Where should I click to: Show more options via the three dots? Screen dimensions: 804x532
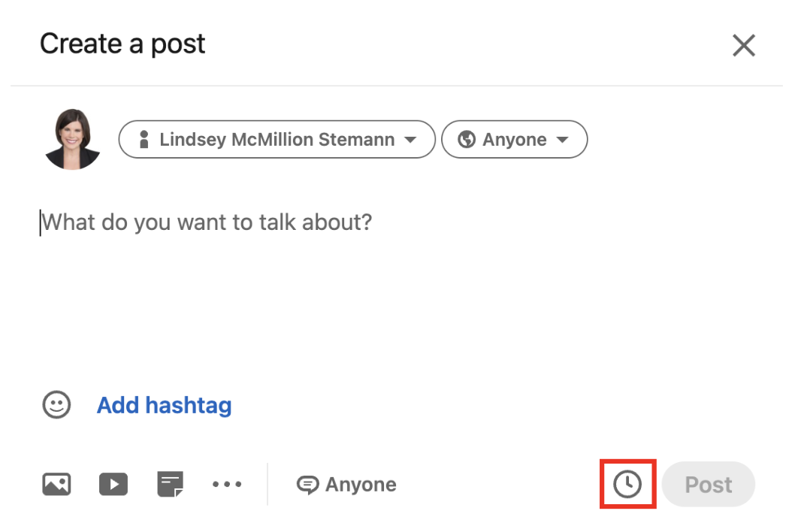coord(227,485)
